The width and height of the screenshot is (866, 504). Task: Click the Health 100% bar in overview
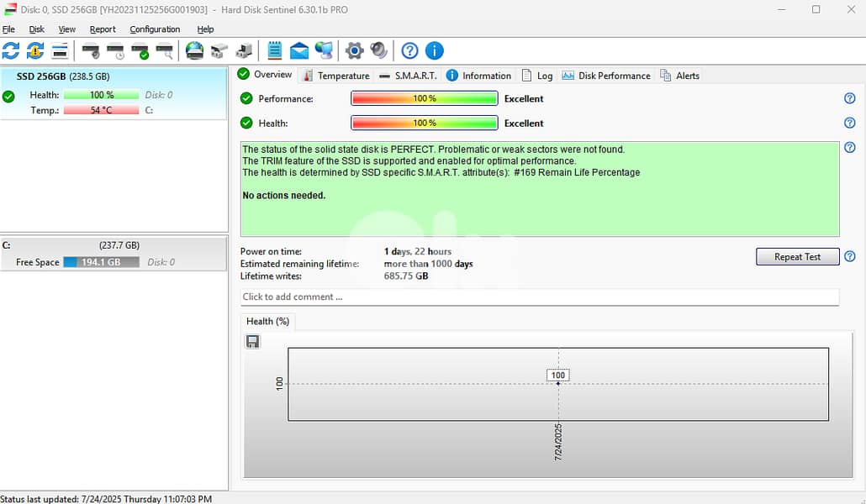point(424,123)
